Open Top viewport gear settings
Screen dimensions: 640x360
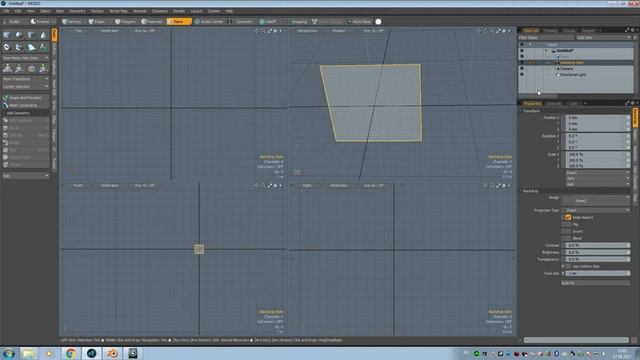tap(276, 31)
